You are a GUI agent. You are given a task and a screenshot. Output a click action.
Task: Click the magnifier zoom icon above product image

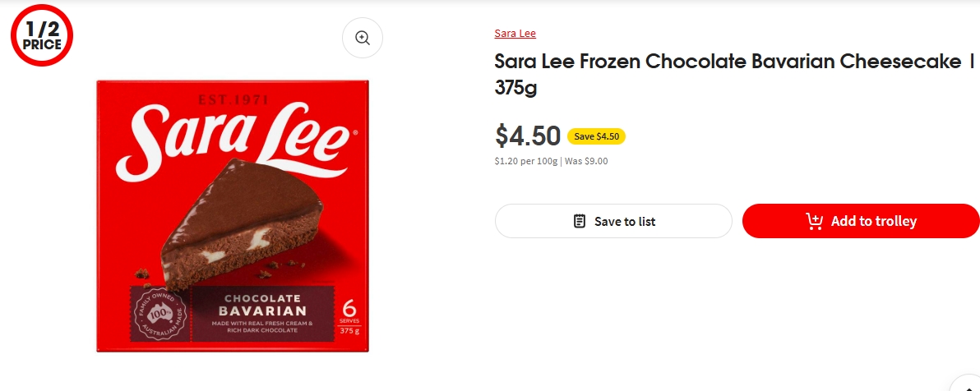coord(363,38)
